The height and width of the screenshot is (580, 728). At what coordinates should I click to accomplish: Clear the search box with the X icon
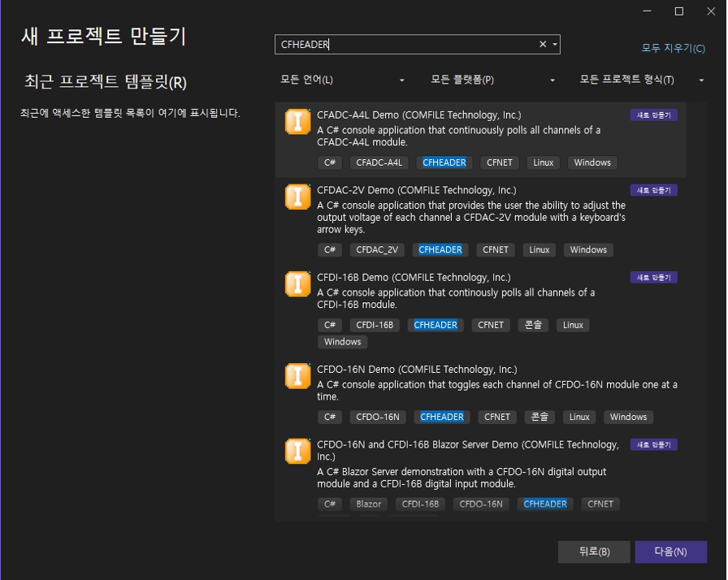(x=543, y=45)
